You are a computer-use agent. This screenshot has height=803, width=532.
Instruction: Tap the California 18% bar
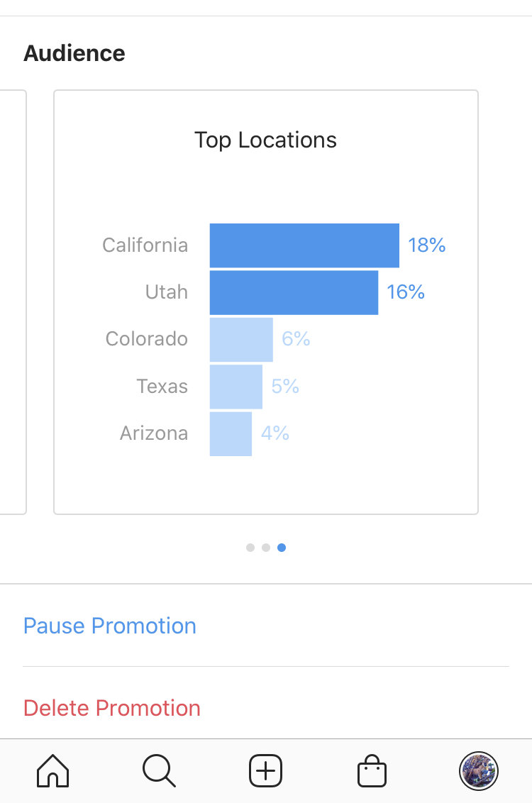[x=304, y=245]
